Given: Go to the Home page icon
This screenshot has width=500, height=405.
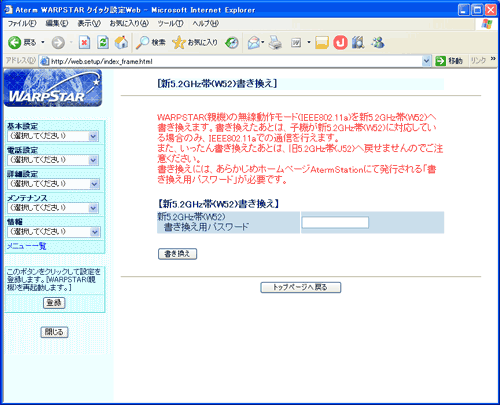Looking at the screenshot, I should pos(121,43).
